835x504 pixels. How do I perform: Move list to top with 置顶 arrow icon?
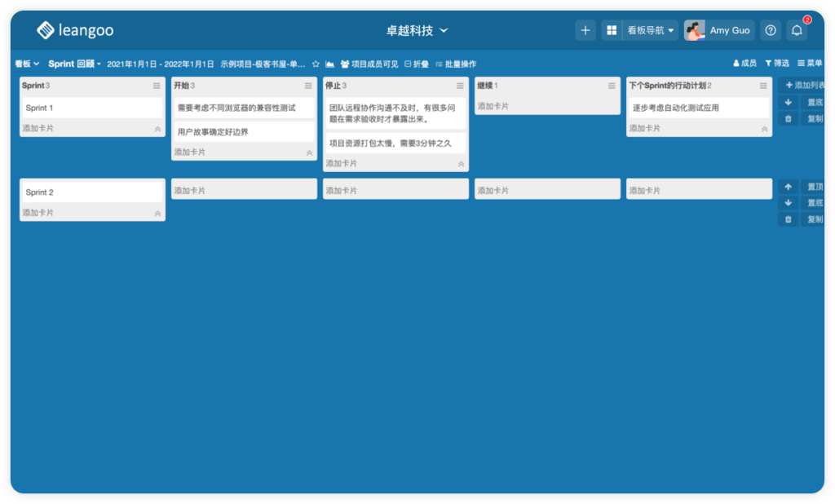pyautogui.click(x=788, y=188)
